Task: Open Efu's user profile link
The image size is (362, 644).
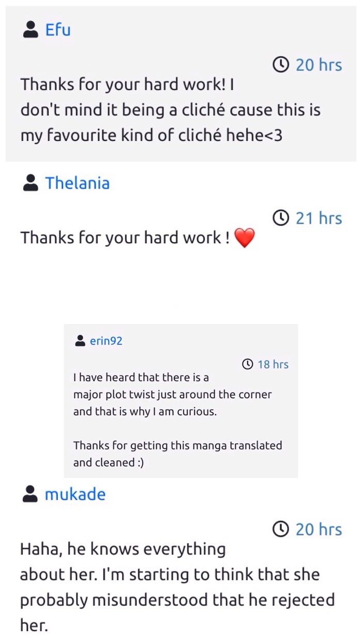Action: pyautogui.click(x=58, y=30)
